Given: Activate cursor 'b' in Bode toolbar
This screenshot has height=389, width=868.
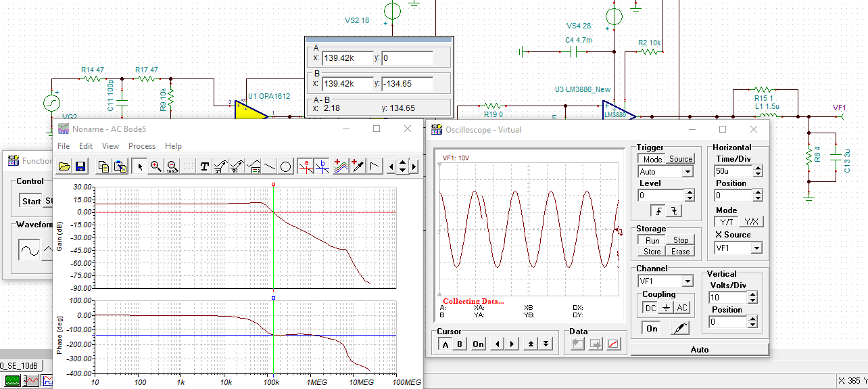Looking at the screenshot, I should coord(323,166).
